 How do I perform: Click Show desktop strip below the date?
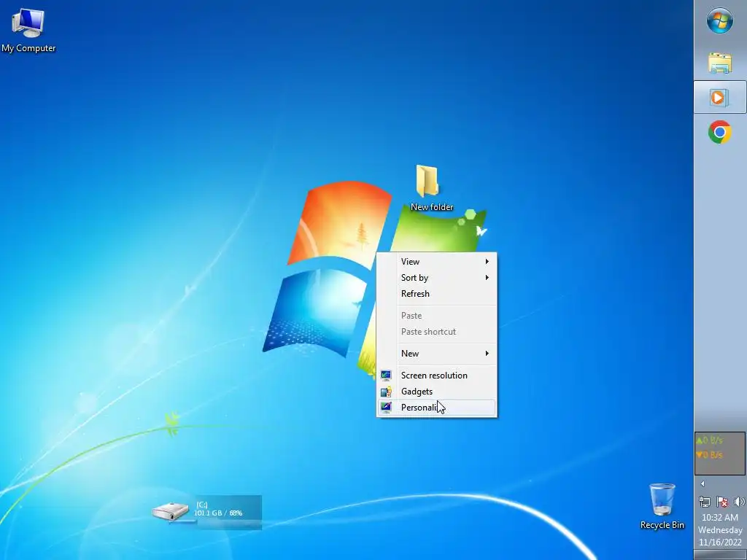pyautogui.click(x=720, y=555)
